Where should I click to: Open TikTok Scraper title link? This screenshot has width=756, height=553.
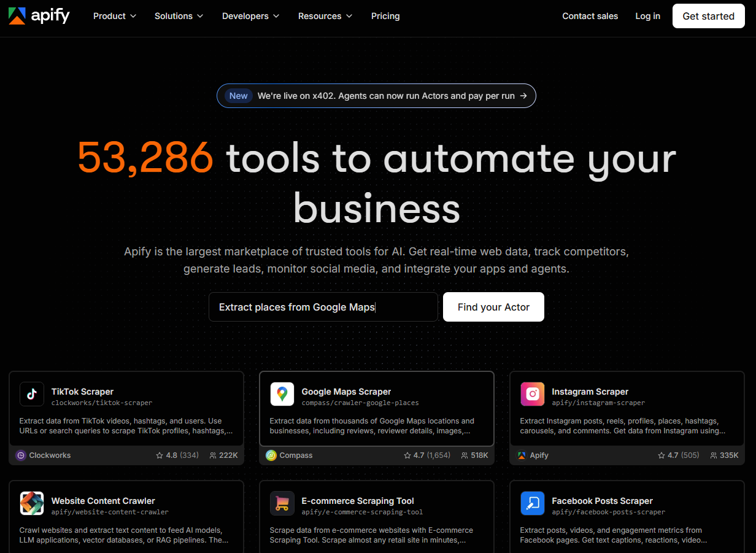tap(82, 392)
